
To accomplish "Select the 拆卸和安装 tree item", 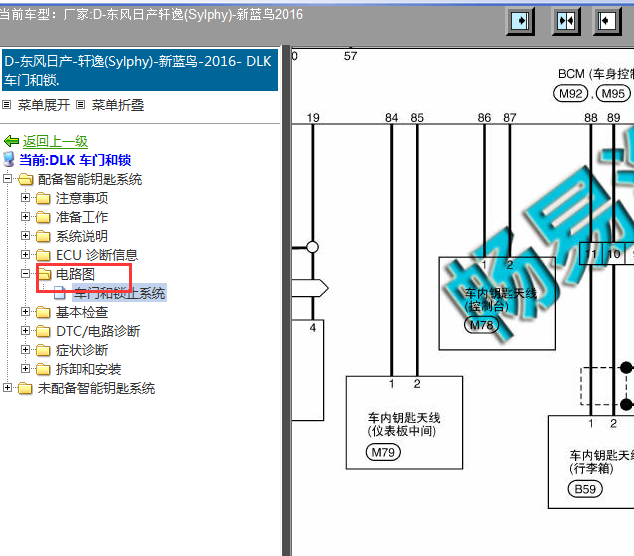I will (x=88, y=369).
